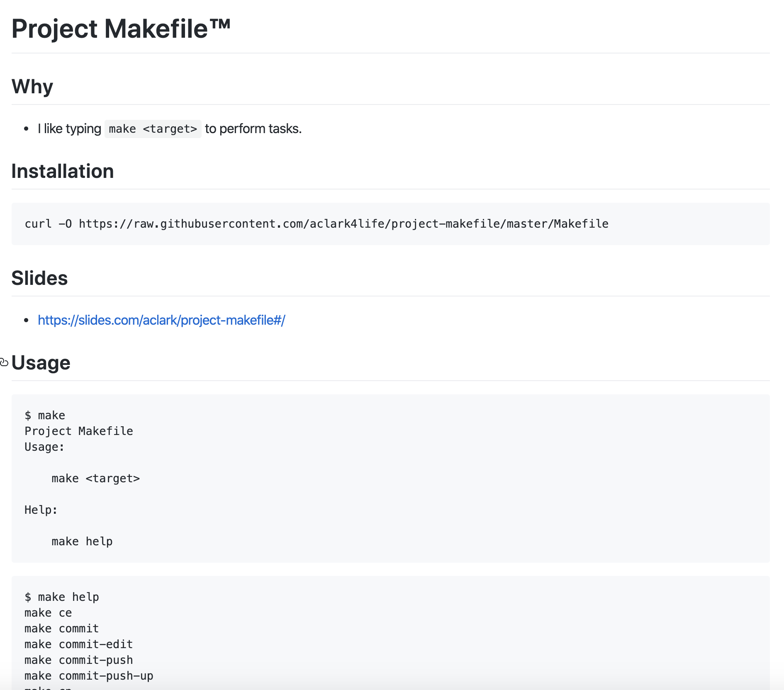Click the '$ make' line in Usage block
The width and height of the screenshot is (784, 690).
[45, 415]
